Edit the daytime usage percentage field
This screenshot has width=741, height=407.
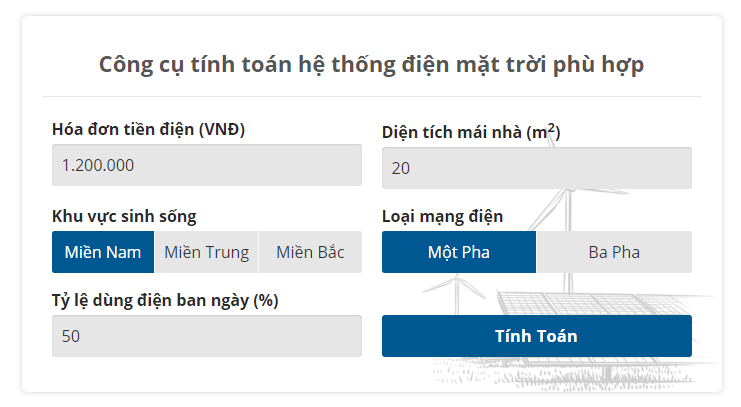(x=207, y=336)
